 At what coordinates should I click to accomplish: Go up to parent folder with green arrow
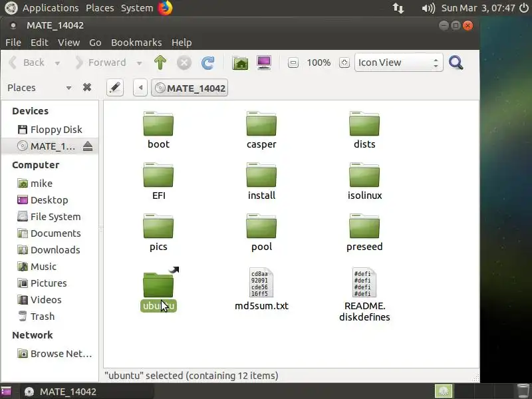coord(160,63)
